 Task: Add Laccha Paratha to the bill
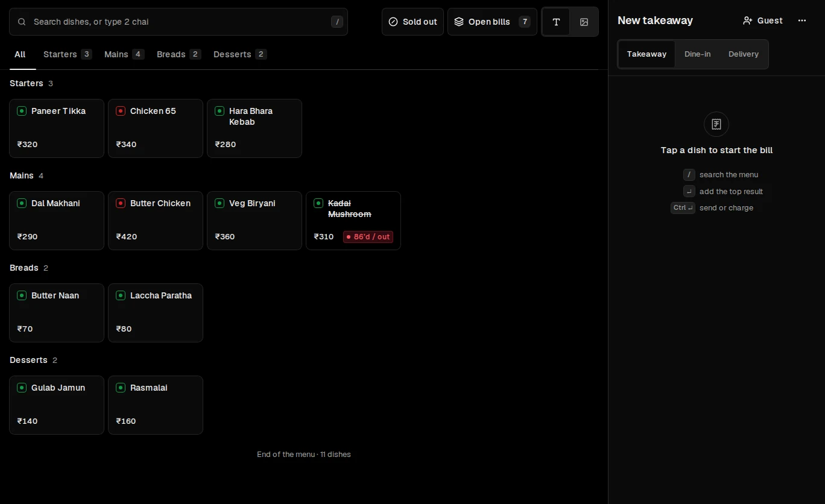tap(156, 313)
